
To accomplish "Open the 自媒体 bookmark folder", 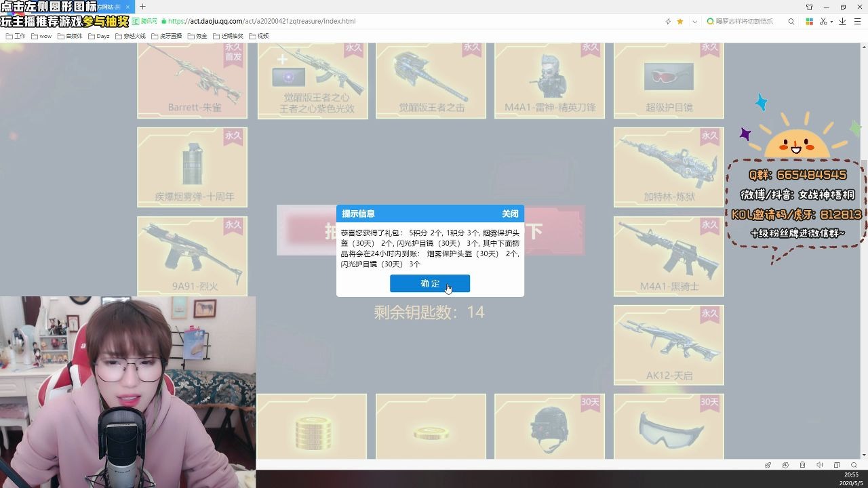I will pos(70,36).
